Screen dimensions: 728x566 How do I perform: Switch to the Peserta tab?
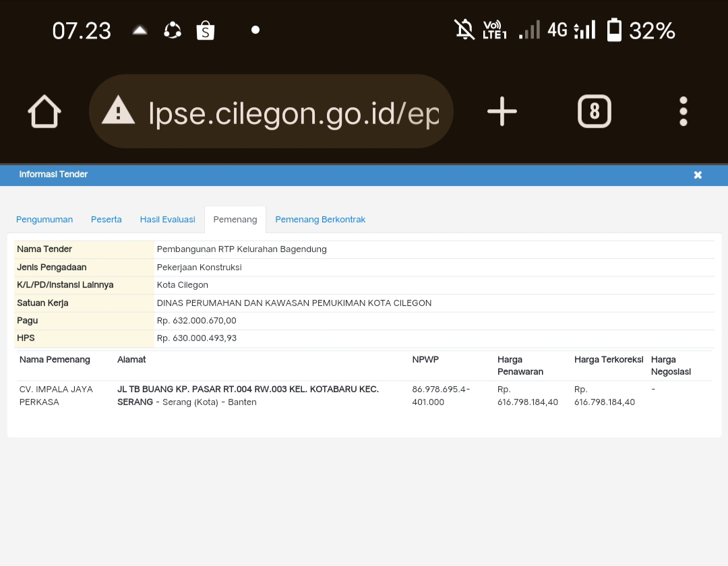(107, 220)
